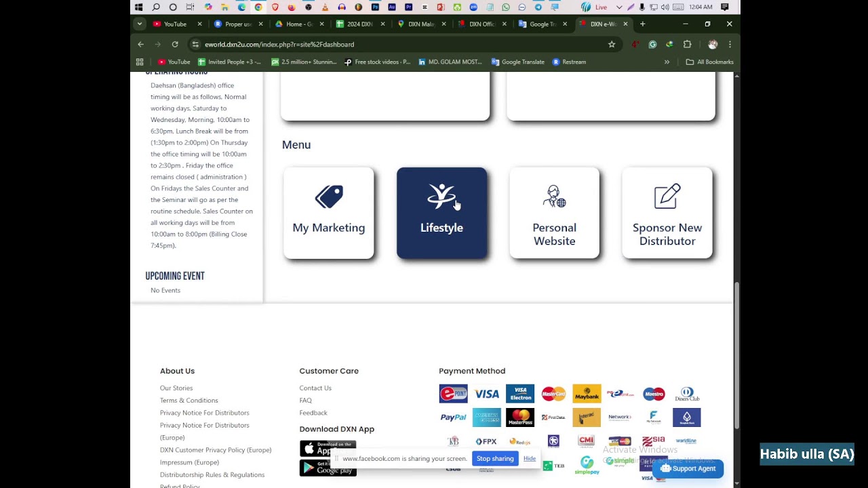Click the Diners Club payment logo

(x=687, y=394)
